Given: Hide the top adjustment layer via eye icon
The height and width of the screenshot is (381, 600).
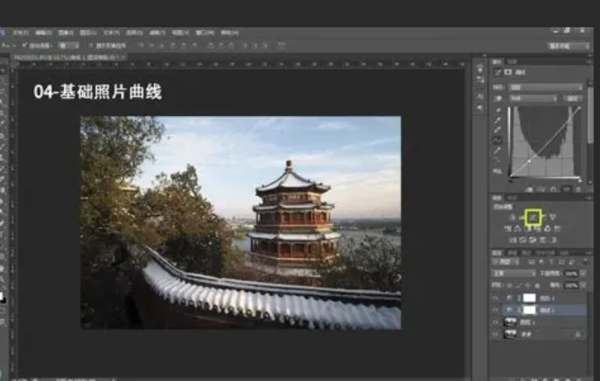Looking at the screenshot, I should [496, 298].
